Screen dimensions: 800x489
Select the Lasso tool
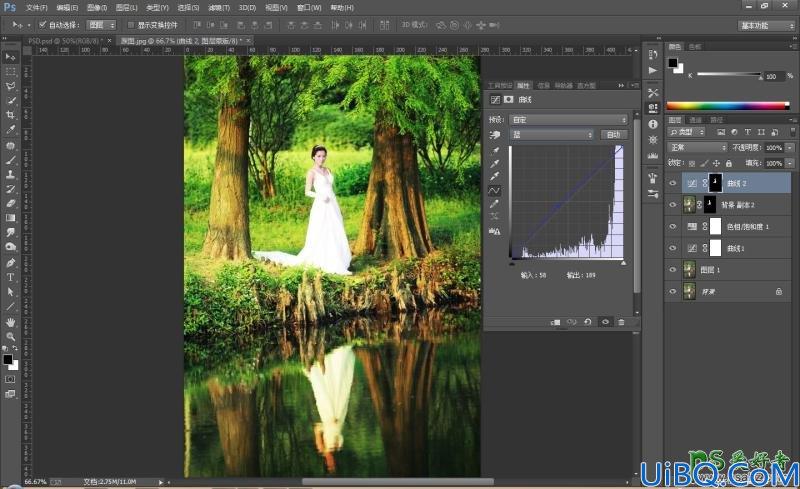(10, 86)
